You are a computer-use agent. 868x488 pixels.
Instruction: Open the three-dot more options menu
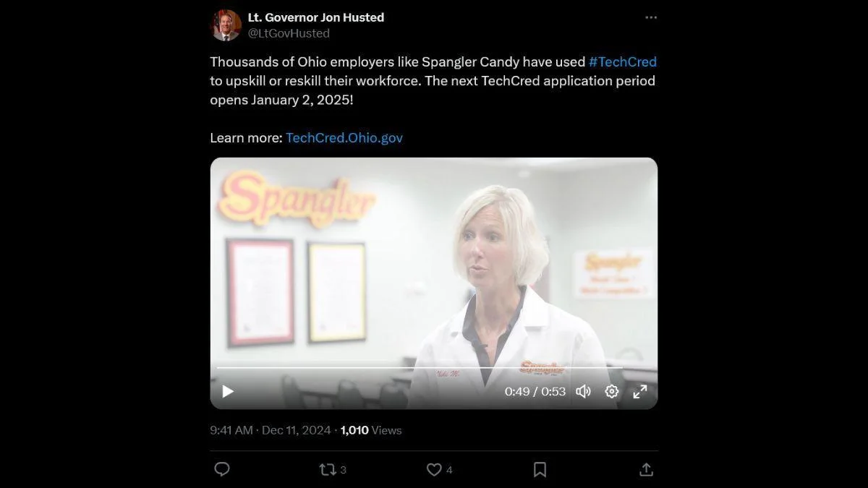(651, 17)
